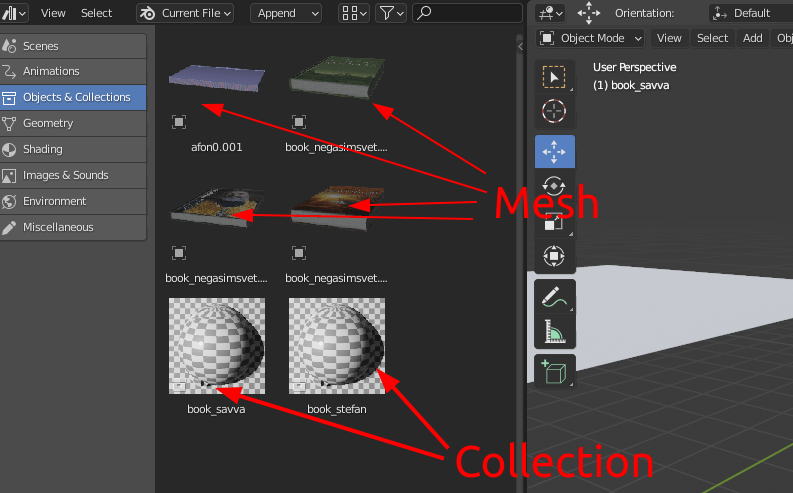Open the viewport Add menu
Screen dimensions: 793x493
click(752, 38)
